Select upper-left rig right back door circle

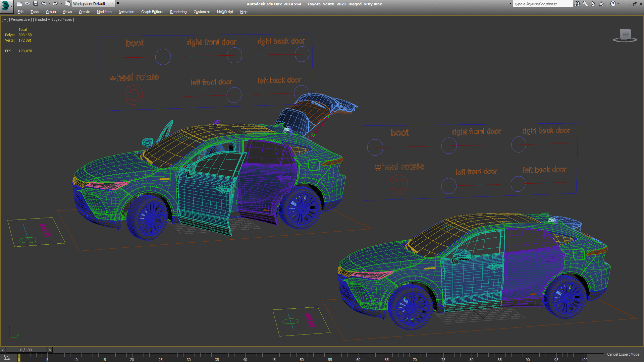pos(302,54)
